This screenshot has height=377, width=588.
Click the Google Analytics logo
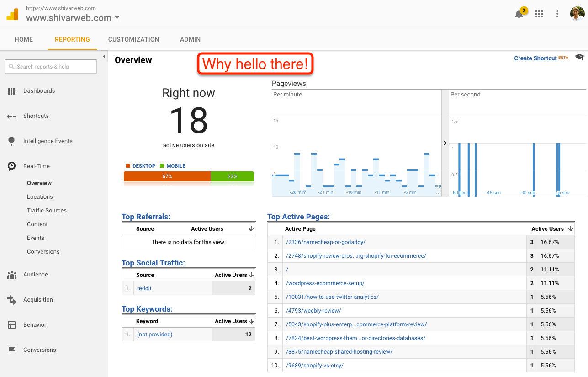[12, 14]
